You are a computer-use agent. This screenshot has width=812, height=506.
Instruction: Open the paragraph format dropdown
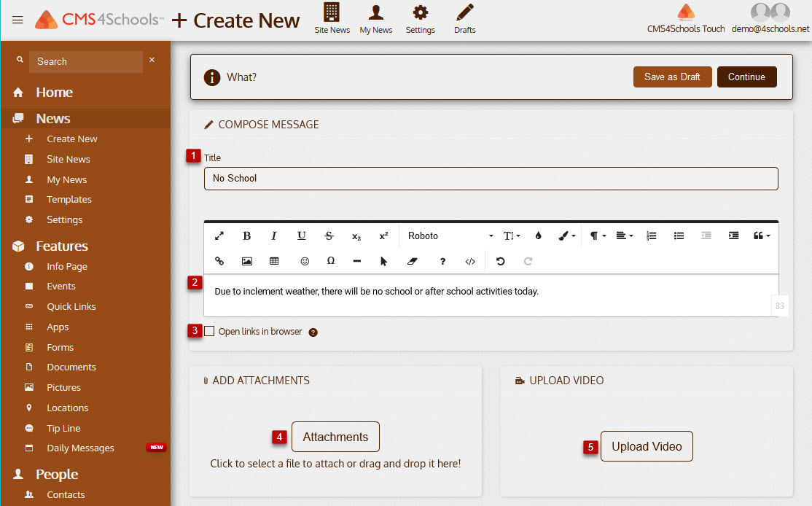point(598,236)
